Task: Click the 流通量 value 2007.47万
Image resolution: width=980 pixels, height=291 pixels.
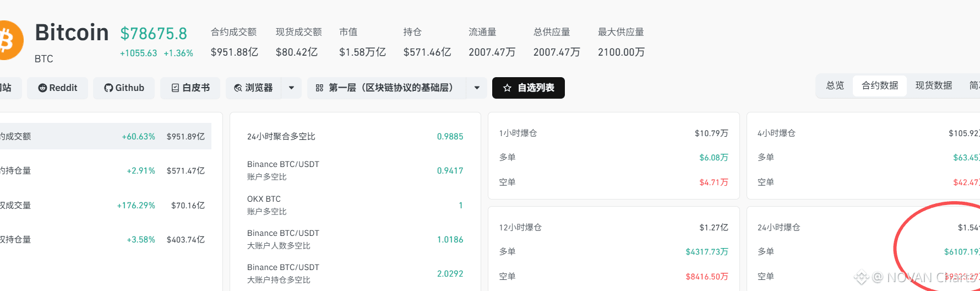Action: [x=492, y=52]
